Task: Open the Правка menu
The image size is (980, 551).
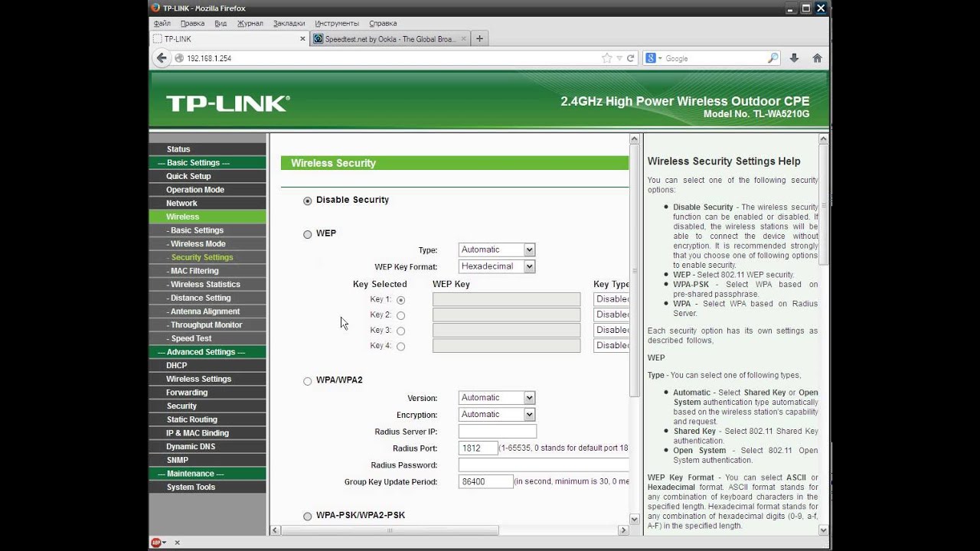Action: [192, 24]
